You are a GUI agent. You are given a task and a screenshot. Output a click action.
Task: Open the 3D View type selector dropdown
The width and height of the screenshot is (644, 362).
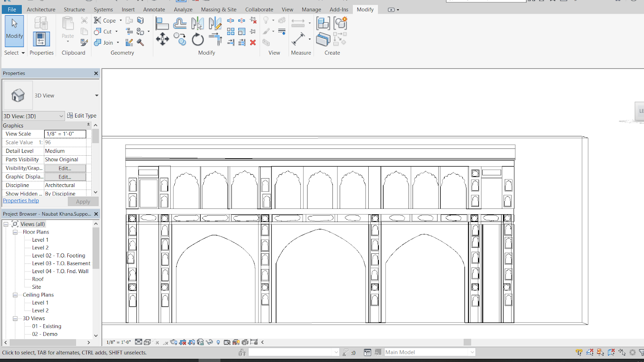tap(97, 96)
